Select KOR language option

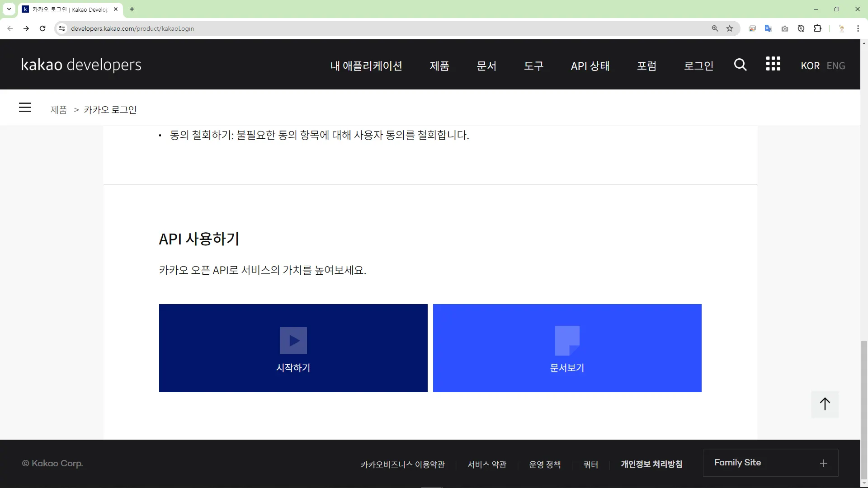(810, 66)
